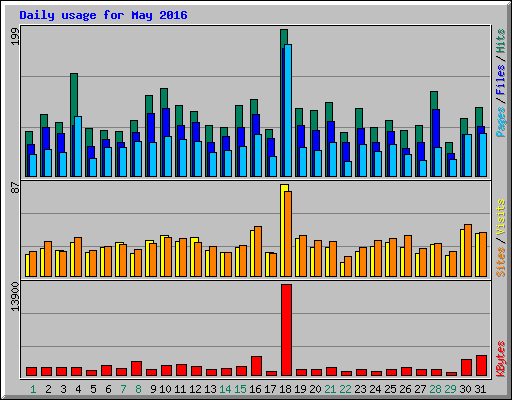Click day label 11 on the x-axis
The width and height of the screenshot is (512, 400).
pos(180,389)
